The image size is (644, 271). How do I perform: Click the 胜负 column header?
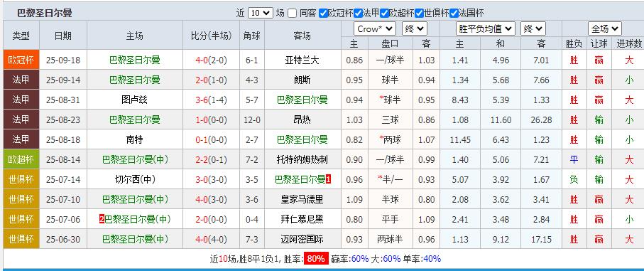click(574, 43)
